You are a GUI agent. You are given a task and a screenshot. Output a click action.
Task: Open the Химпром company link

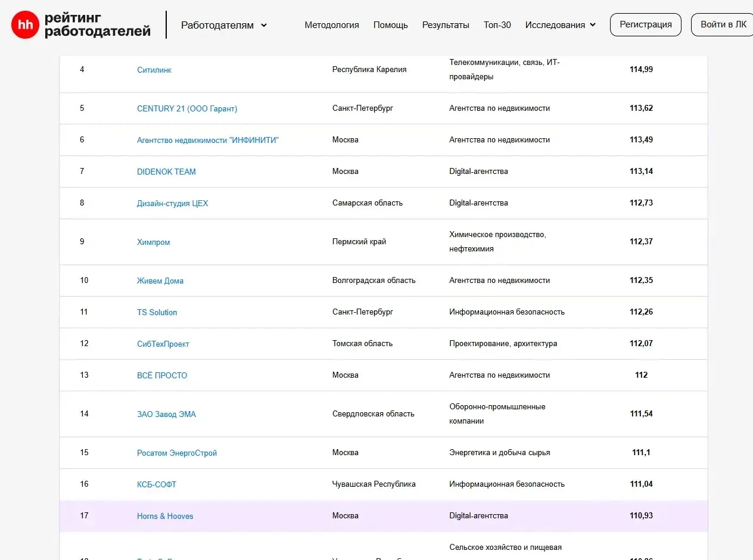tap(154, 242)
